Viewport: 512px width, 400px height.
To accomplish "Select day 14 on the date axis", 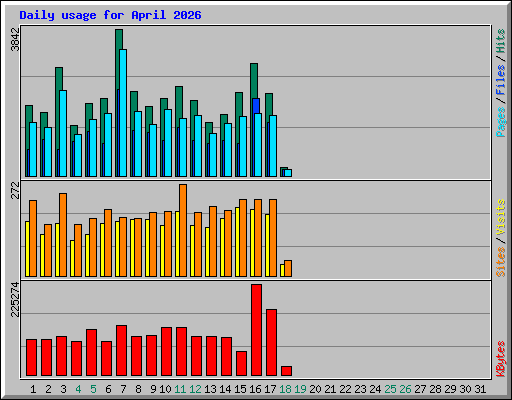I will coord(225,389).
